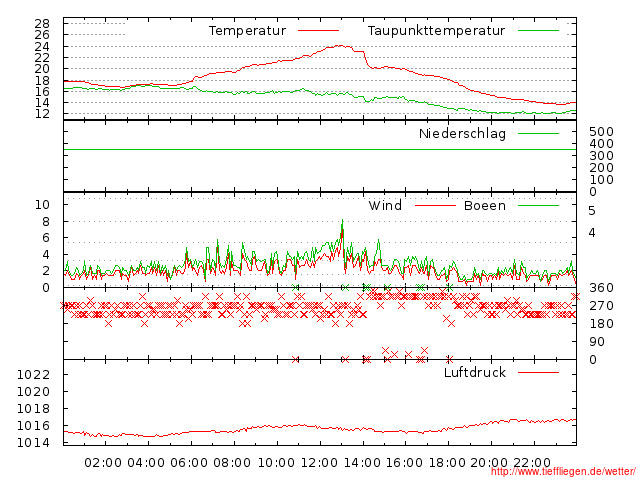
Task: Select the 12:00 time axis label
Action: [x=319, y=463]
